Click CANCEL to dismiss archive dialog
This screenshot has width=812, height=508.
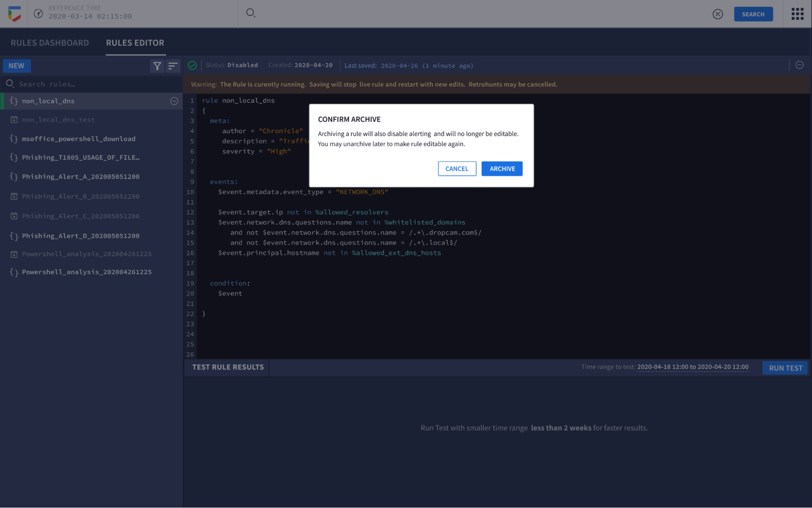pos(457,169)
